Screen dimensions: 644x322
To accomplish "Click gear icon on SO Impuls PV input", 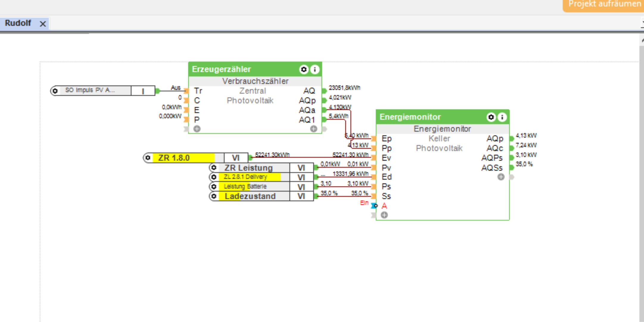I will pos(55,91).
